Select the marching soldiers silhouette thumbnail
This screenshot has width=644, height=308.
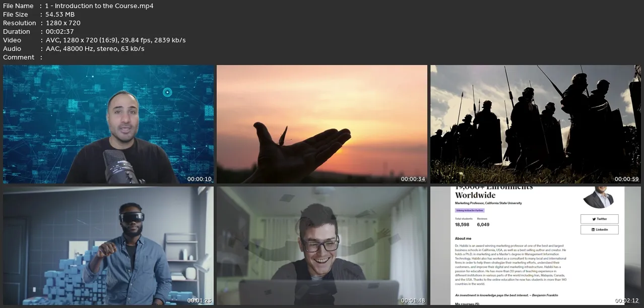(x=535, y=124)
